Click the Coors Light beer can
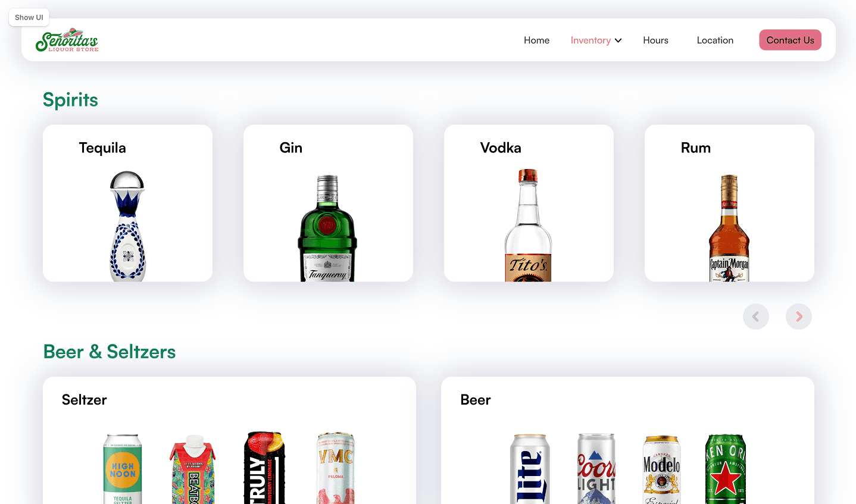Screen dimensions: 856x504 pyautogui.click(x=596, y=468)
